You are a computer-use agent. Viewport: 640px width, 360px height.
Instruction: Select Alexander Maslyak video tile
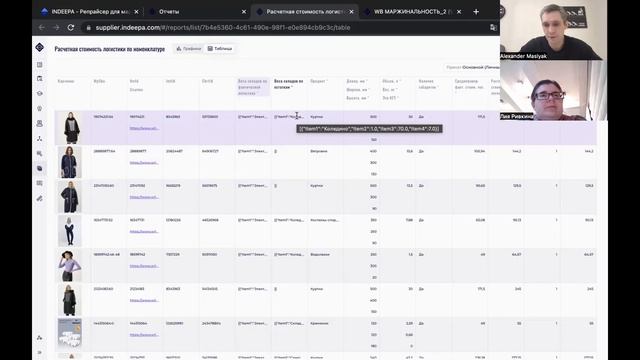coord(553,30)
